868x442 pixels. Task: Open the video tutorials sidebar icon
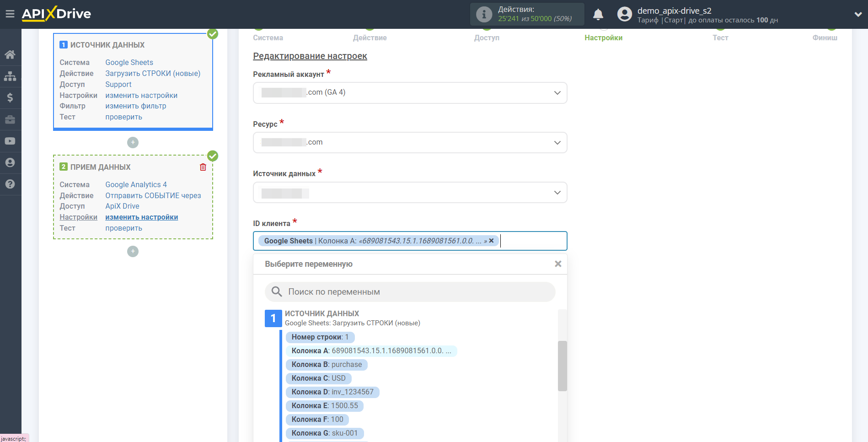click(x=10, y=141)
